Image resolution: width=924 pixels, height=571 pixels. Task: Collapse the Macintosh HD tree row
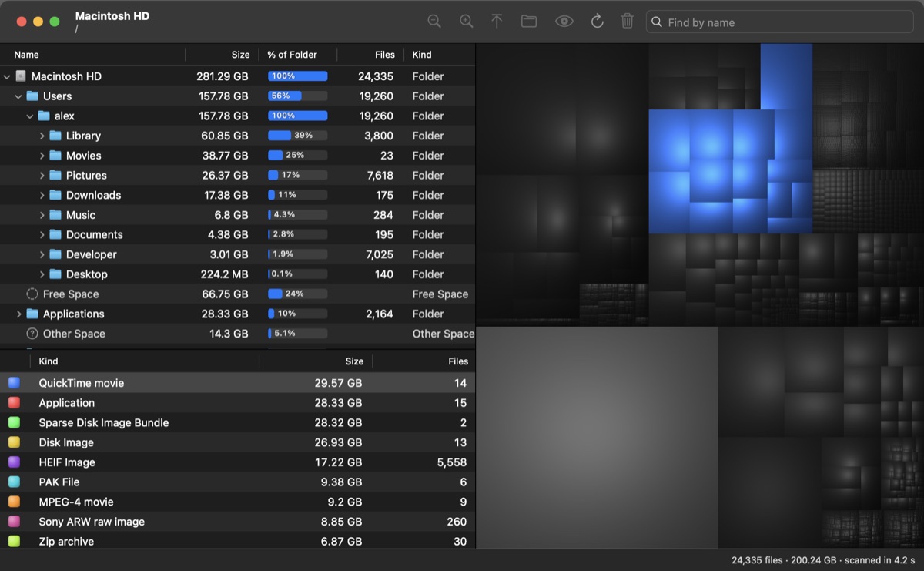click(x=7, y=77)
